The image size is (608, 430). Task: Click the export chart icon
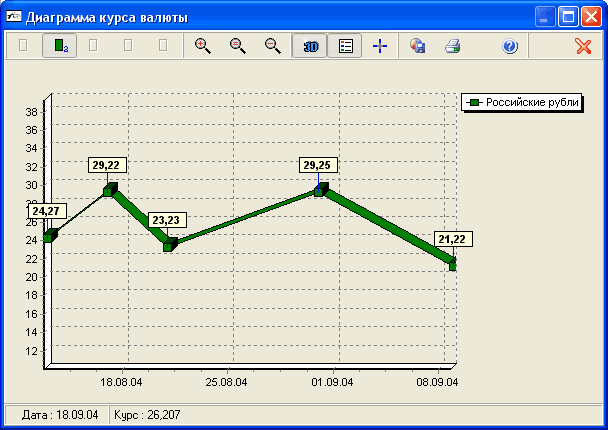tap(418, 46)
